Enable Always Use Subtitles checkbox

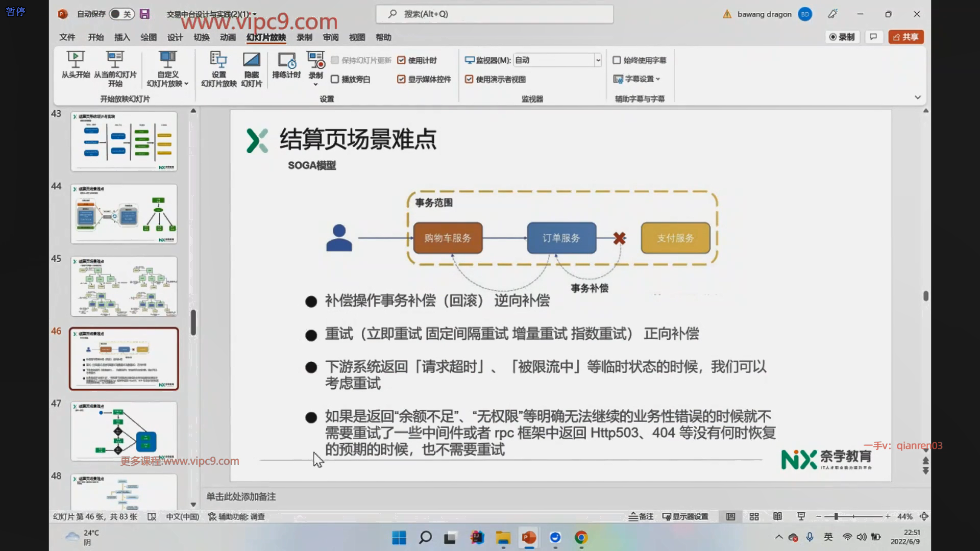617,60
